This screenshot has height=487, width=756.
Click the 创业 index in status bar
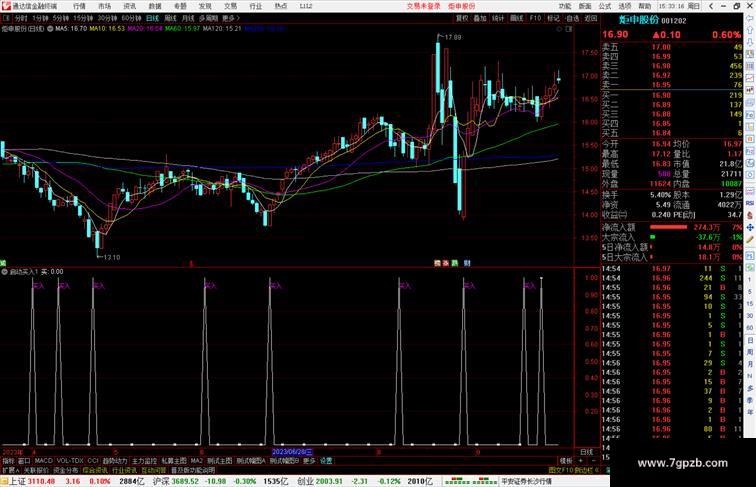point(305,481)
